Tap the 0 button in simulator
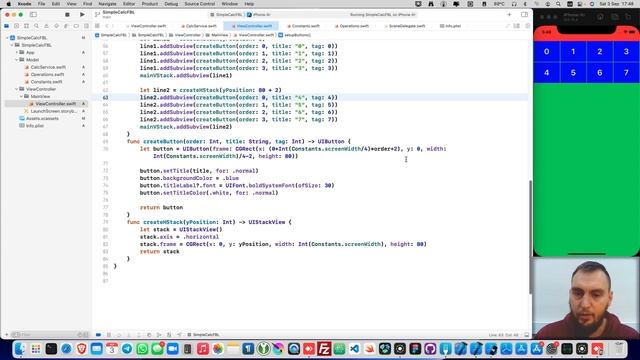Image resolution: width=640 pixels, height=360 pixels. [547, 51]
